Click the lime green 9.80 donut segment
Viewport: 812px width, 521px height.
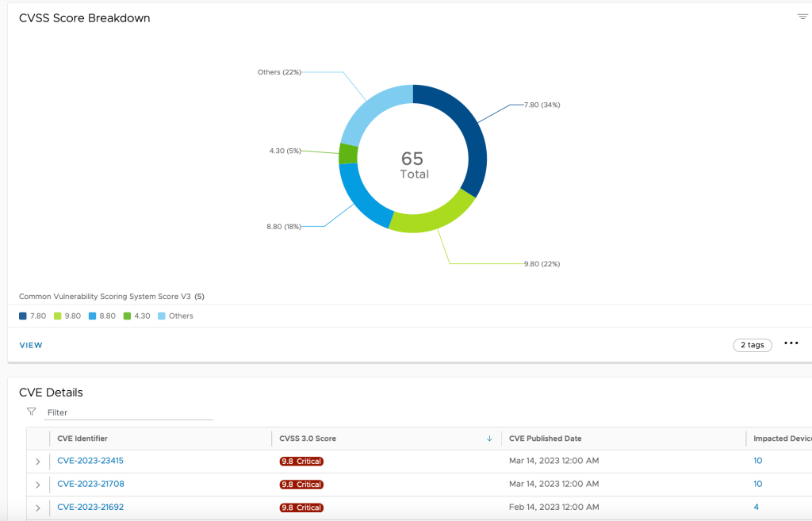pos(431,217)
